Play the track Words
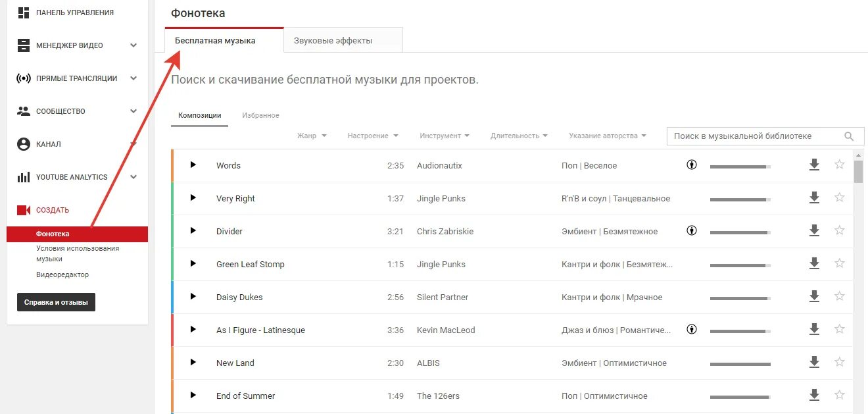The image size is (868, 414). pos(193,165)
